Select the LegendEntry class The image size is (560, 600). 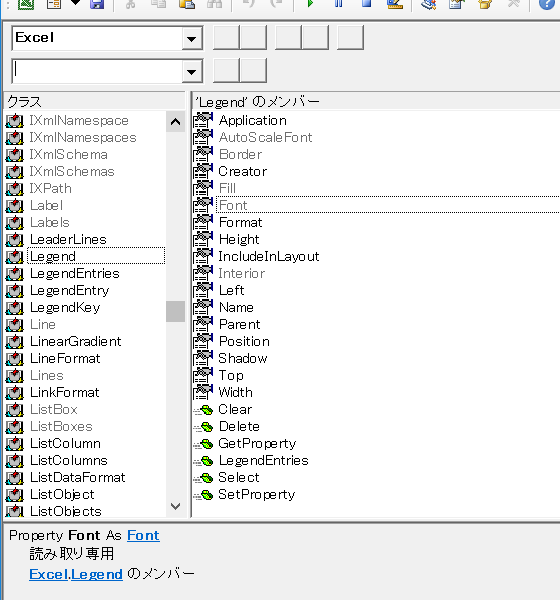point(70,290)
